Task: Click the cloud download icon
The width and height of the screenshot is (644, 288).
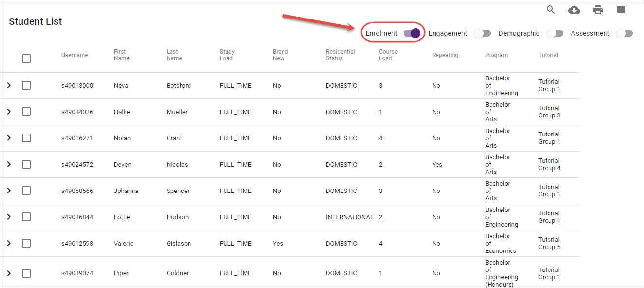Action: [574, 10]
